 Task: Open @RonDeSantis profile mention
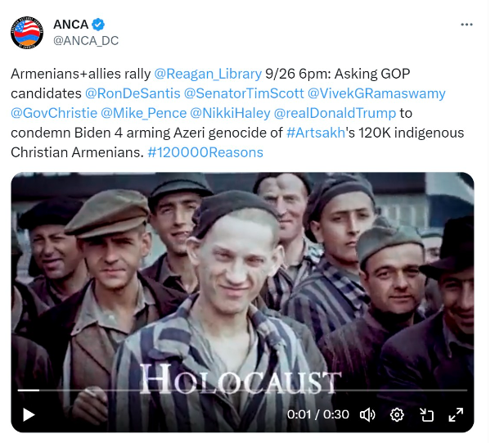click(133, 93)
